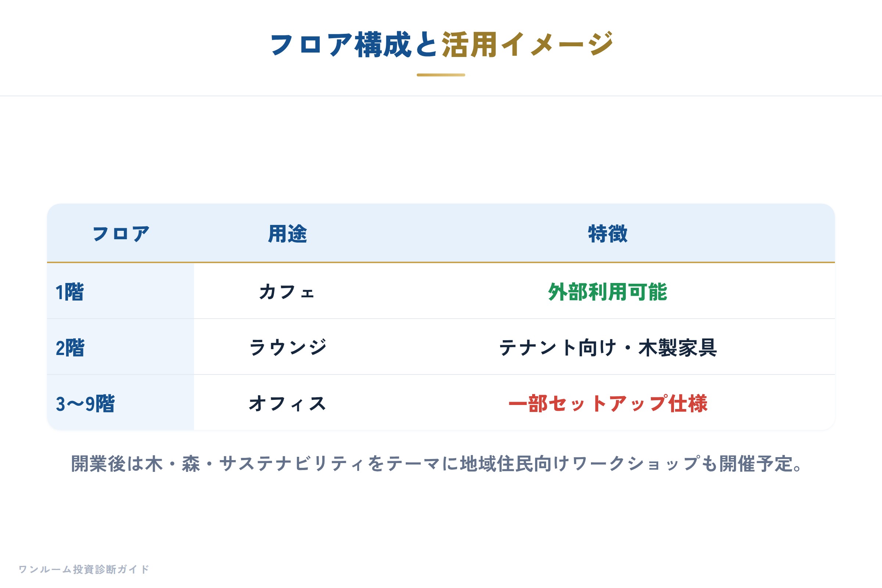Click the gold divider under table header
Screen dimensions: 882x588
[x=441, y=262]
